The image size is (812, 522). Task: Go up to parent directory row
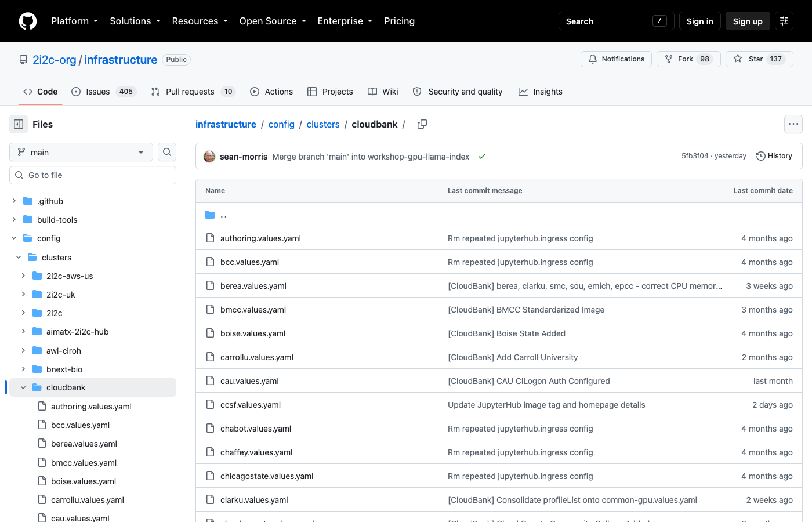pos(499,215)
